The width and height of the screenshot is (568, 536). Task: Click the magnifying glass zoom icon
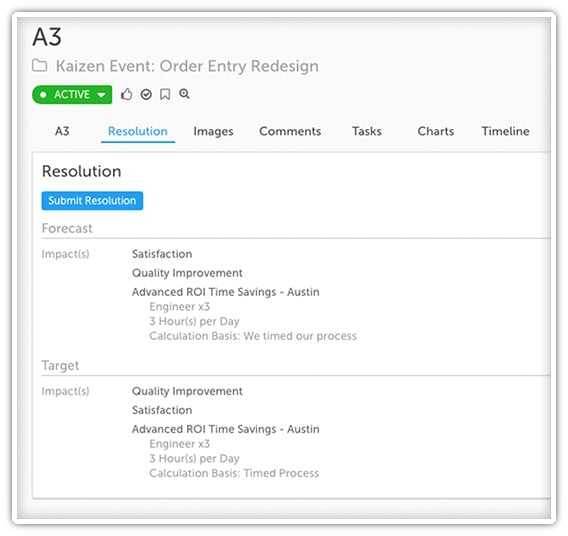tap(184, 94)
